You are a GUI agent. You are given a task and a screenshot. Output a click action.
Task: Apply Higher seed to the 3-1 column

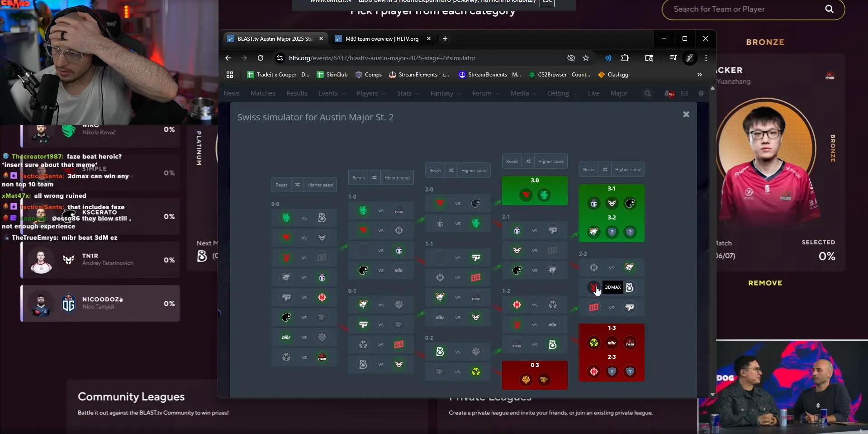tap(627, 169)
